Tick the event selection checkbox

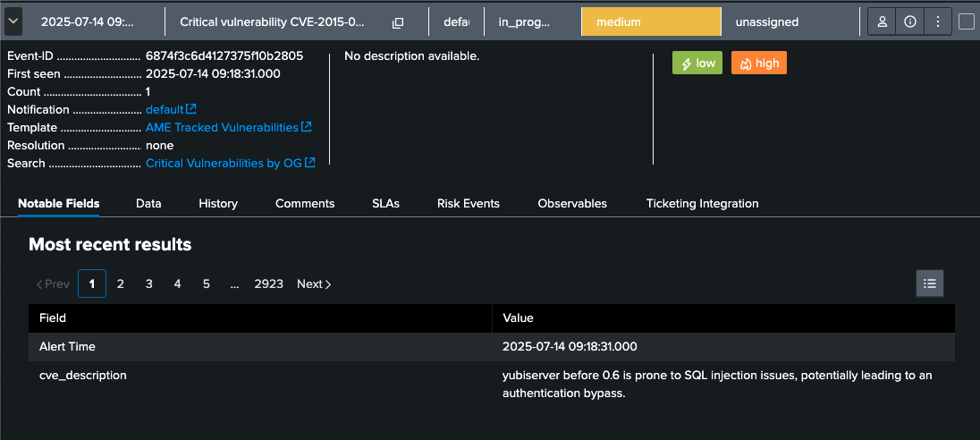pyautogui.click(x=966, y=21)
